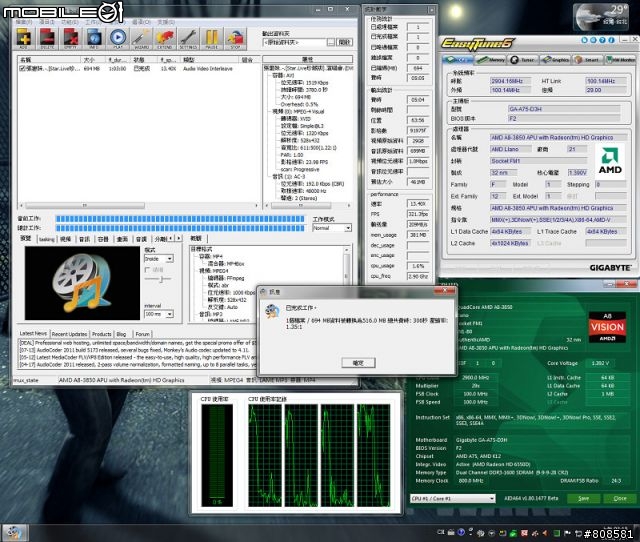Open the HW Monitor tab in EasyTune6

click(x=620, y=60)
